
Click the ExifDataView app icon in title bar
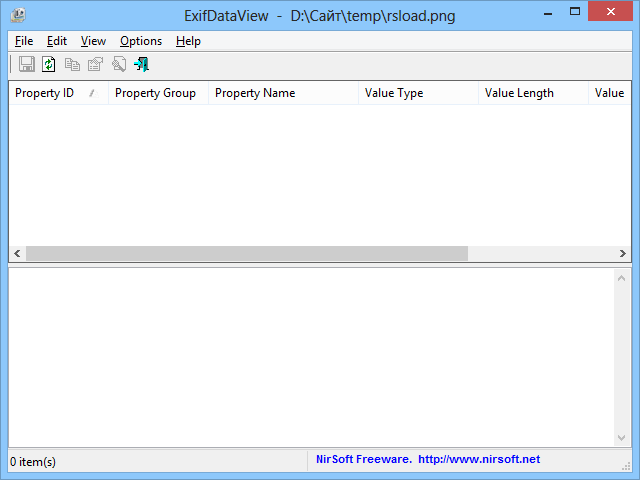18,15
